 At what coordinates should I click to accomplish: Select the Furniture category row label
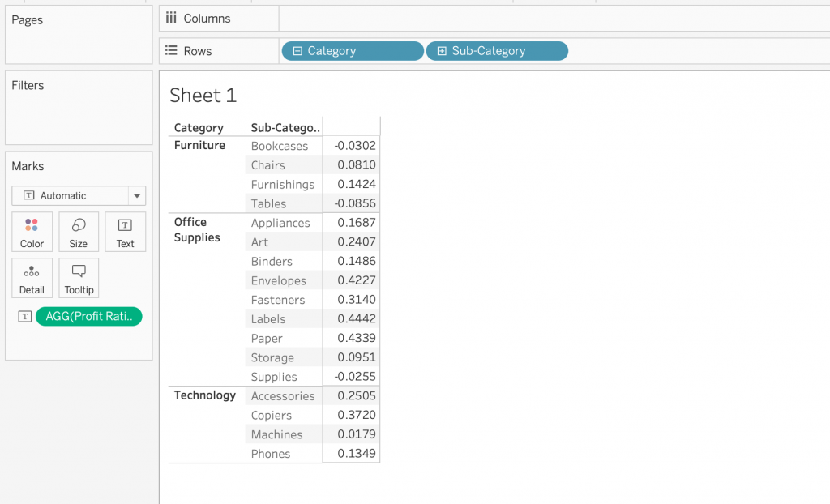pos(199,146)
